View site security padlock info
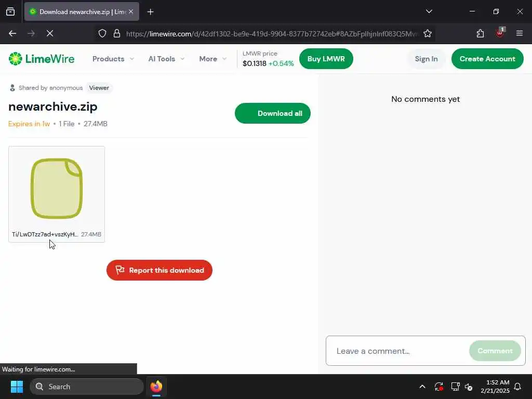 pyautogui.click(x=117, y=33)
